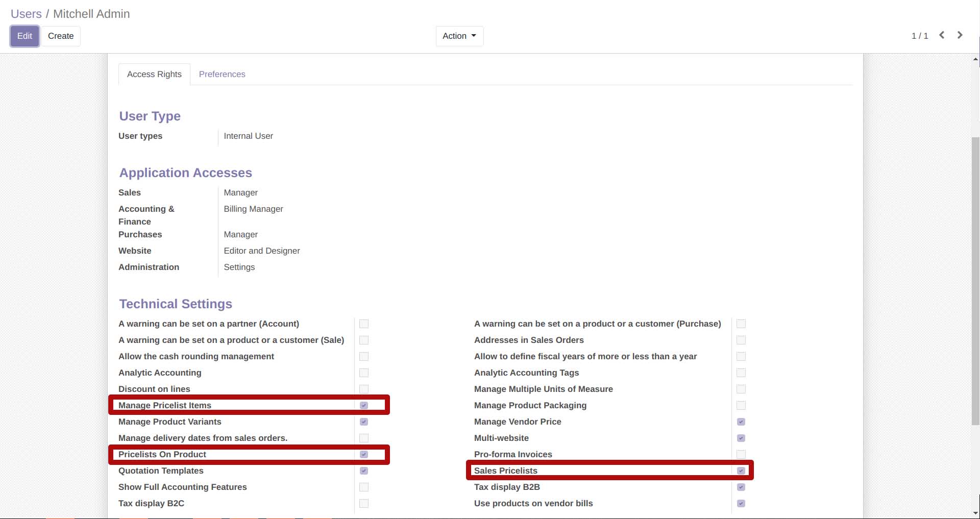Switch to the Preferences tab

pyautogui.click(x=222, y=74)
